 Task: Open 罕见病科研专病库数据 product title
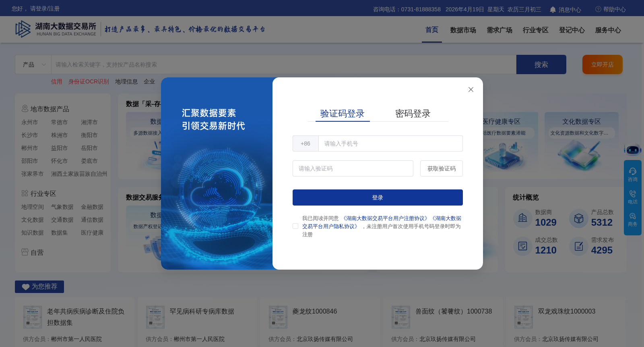[x=202, y=312]
